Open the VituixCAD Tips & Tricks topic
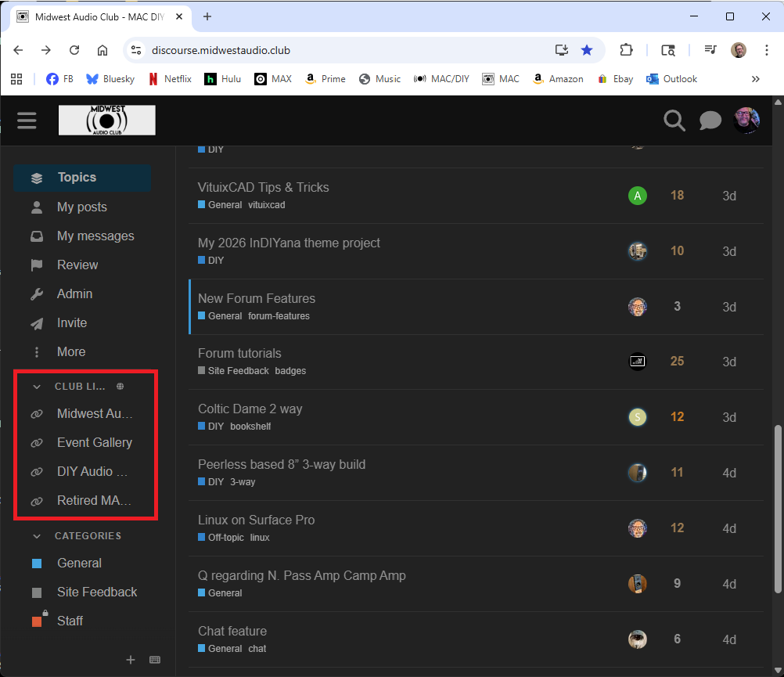 point(263,187)
